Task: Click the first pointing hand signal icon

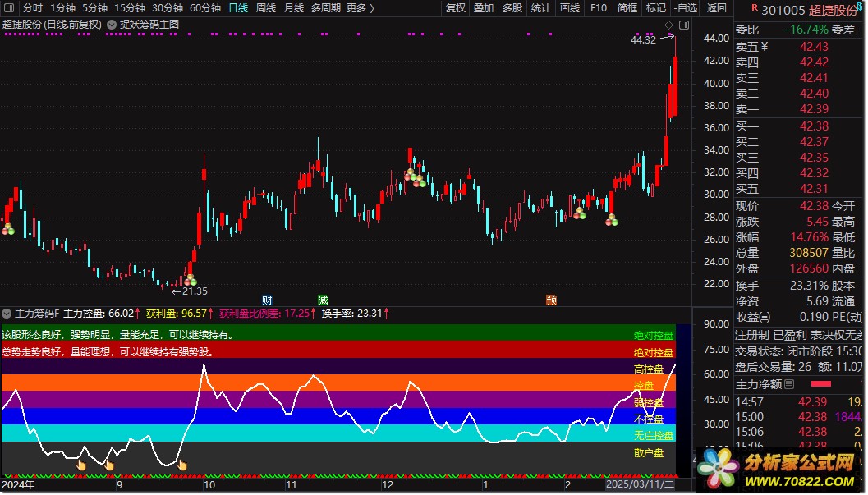Action: (80, 465)
